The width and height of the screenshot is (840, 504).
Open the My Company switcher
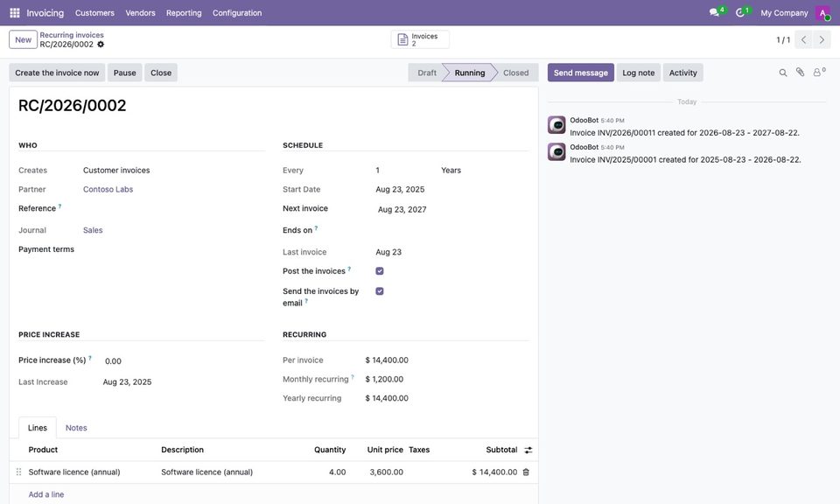tap(784, 13)
